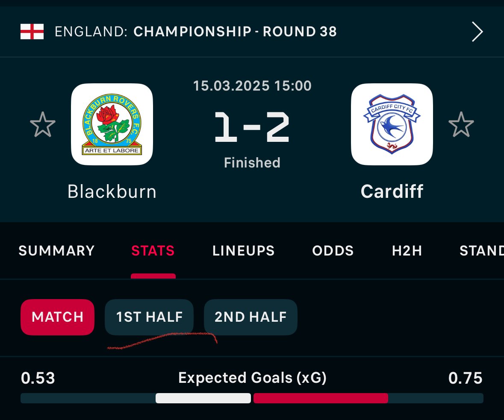This screenshot has height=420, width=504.
Task: Show 1st Half statistics
Action: point(149,317)
